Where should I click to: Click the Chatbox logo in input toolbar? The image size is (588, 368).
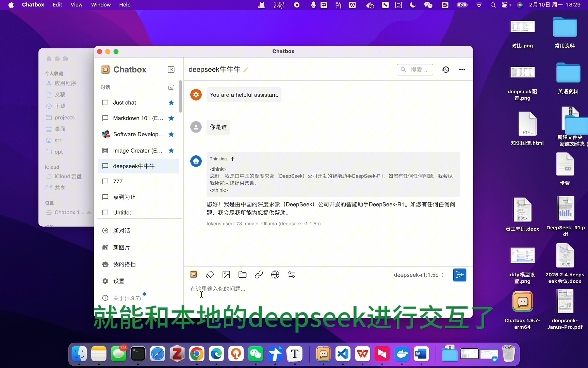click(x=194, y=274)
